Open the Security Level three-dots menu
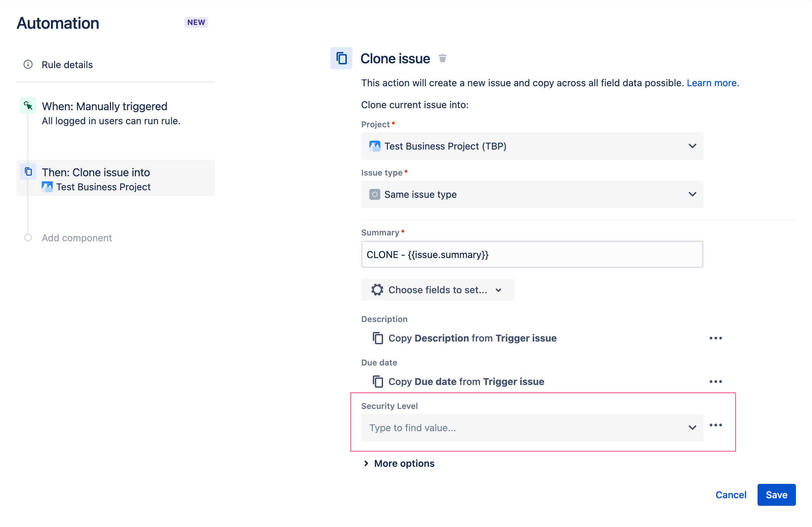This screenshot has width=812, height=527. coord(715,425)
